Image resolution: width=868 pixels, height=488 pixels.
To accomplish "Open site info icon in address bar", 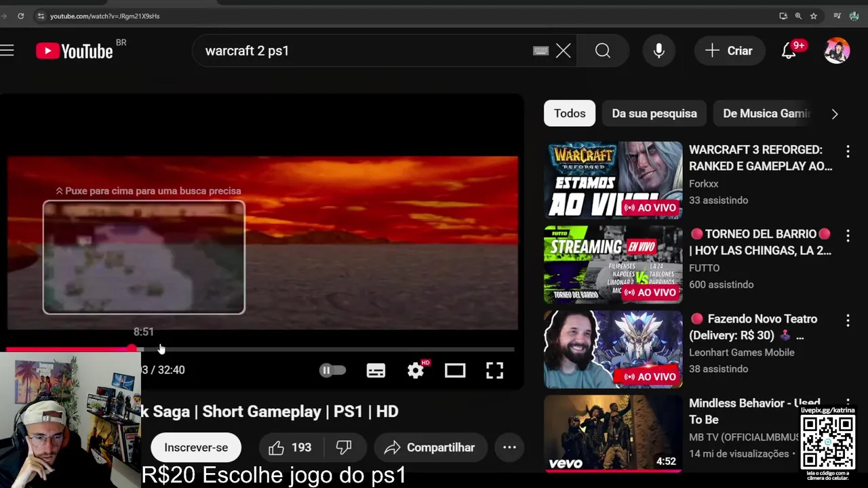I will pos(40,16).
